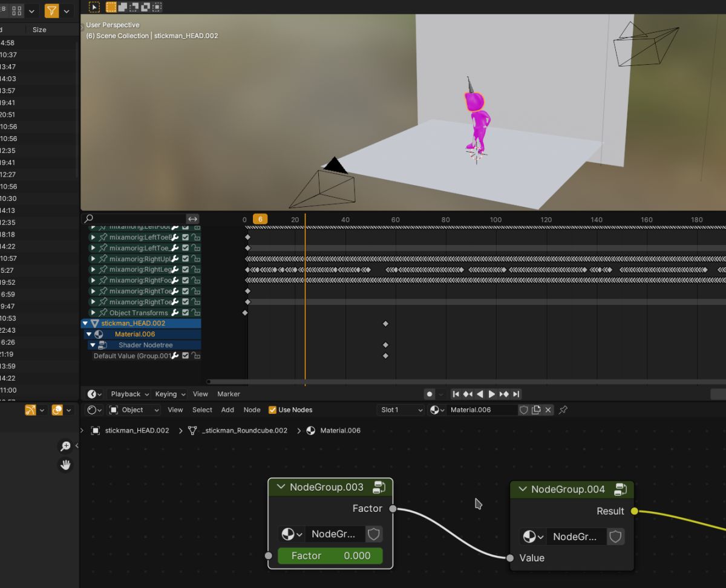Choose Intersect selection mode icon

pyautogui.click(x=157, y=7)
